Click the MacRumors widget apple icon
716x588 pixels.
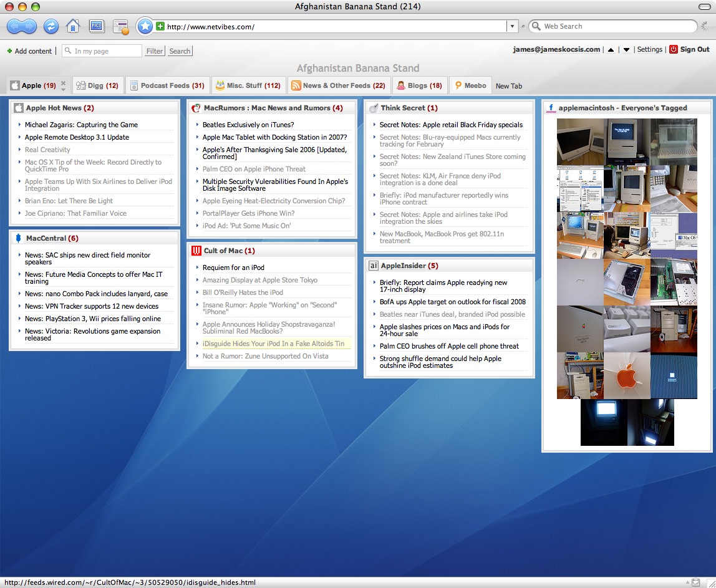click(196, 108)
